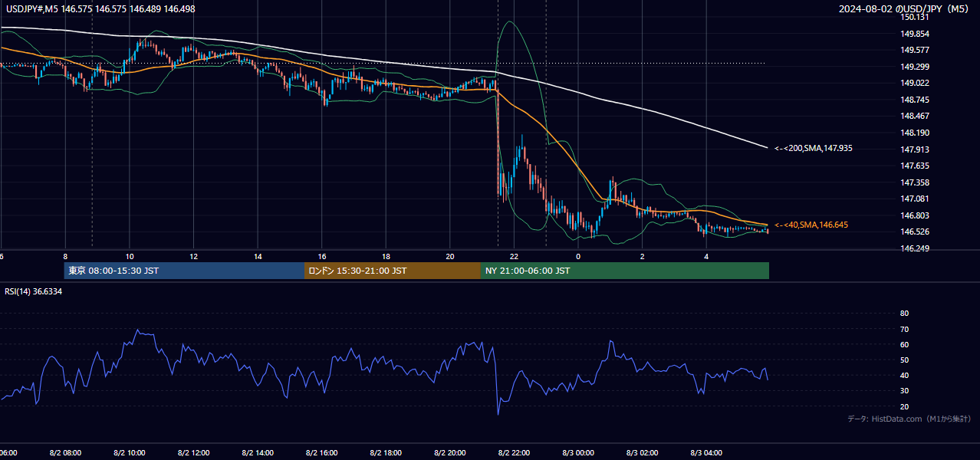Click the 8/2 08:00 time axis label

coord(65,453)
